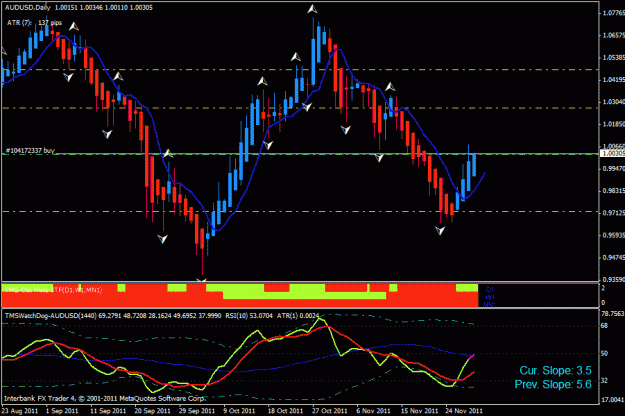Click the "Cur. Slope: 3.5" text

click(555, 371)
